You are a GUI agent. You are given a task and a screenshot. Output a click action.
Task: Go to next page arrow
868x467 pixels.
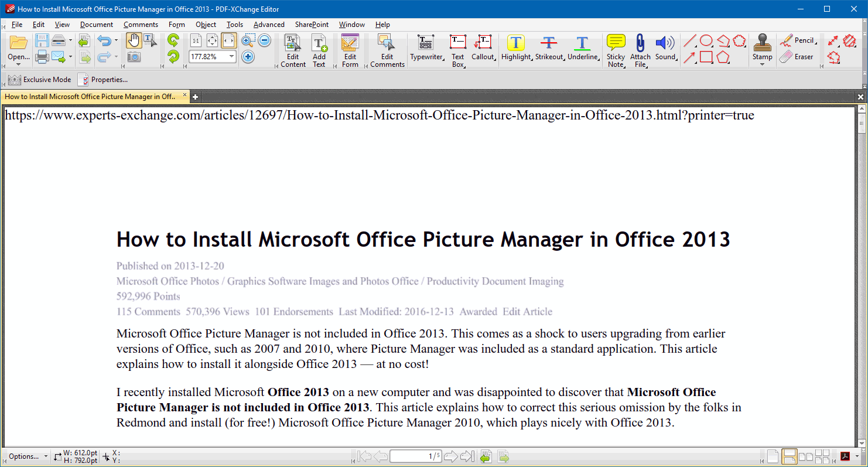451,456
